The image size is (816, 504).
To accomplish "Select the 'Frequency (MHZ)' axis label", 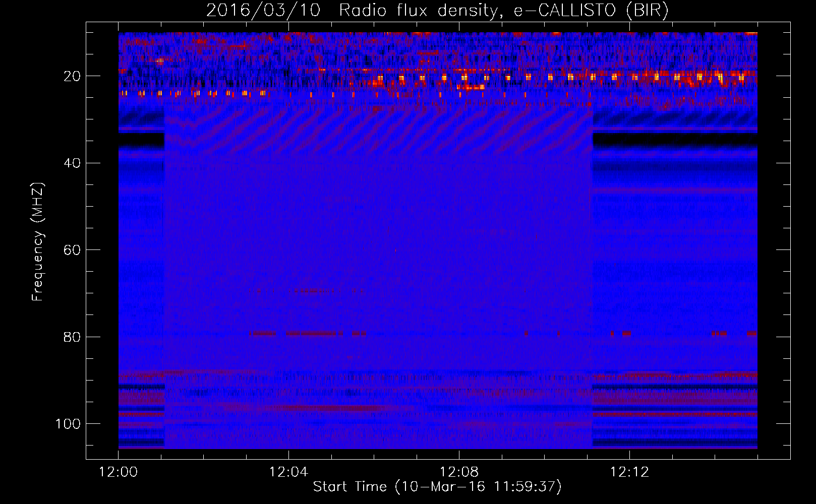I will pos(38,242).
